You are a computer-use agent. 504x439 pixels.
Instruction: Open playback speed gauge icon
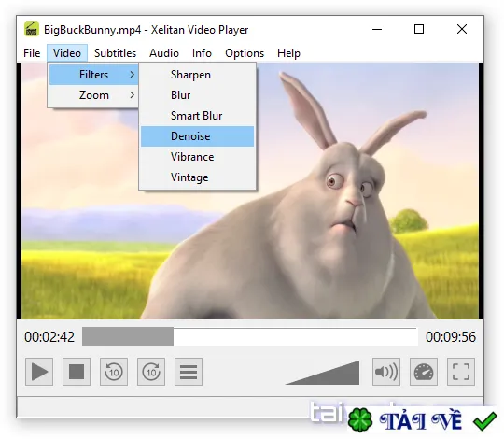tap(424, 372)
